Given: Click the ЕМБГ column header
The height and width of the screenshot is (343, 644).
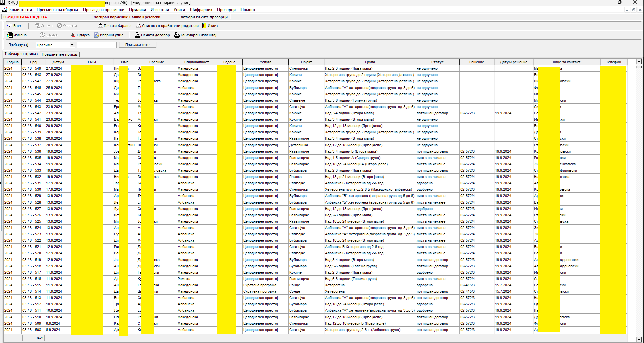Looking at the screenshot, I should click(92, 62).
